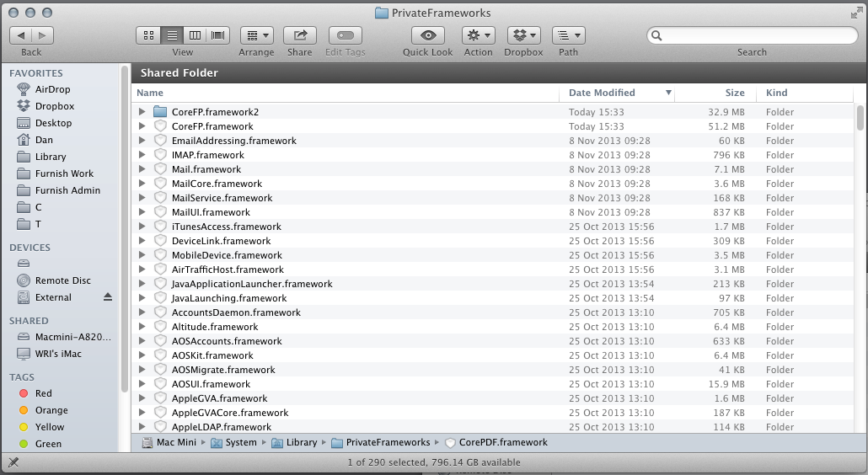This screenshot has width=868, height=475.
Task: Click Mac Mini in the path bar
Action: [x=169, y=442]
